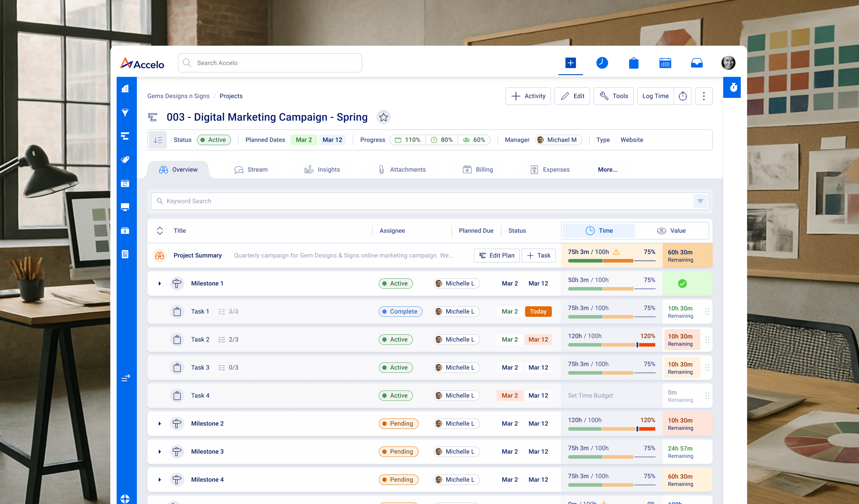
Task: Open the three-dot more options menu
Action: tap(704, 96)
